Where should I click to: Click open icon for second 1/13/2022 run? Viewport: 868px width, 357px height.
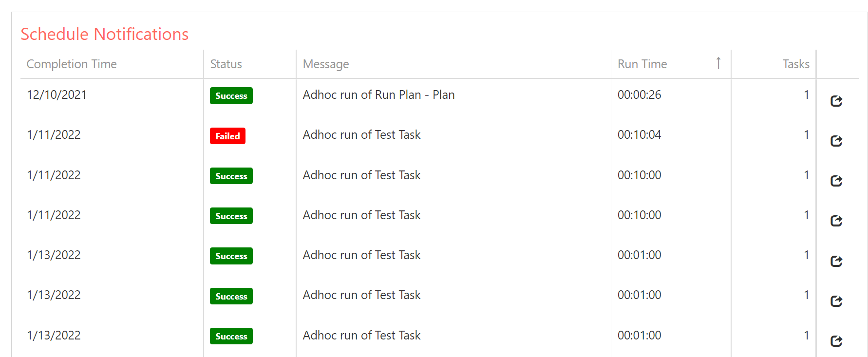[836, 301]
